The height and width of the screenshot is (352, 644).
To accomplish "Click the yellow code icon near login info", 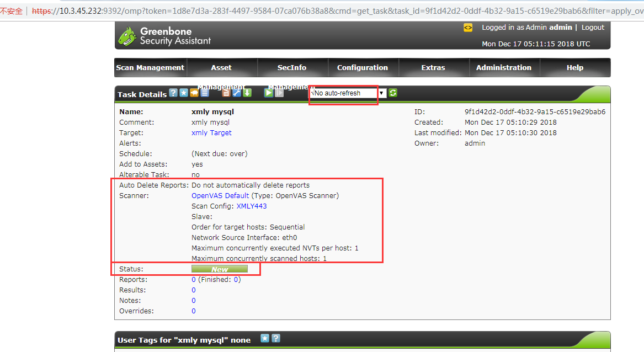I will pyautogui.click(x=468, y=28).
